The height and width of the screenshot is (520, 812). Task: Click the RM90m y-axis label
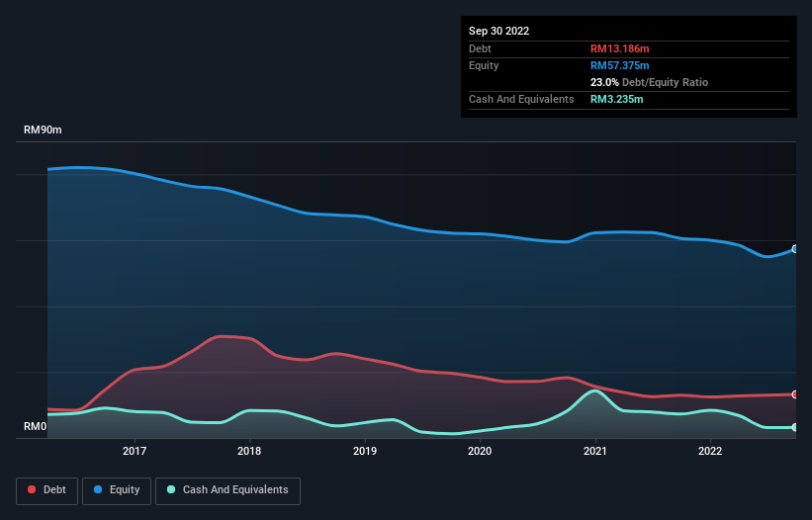43,130
